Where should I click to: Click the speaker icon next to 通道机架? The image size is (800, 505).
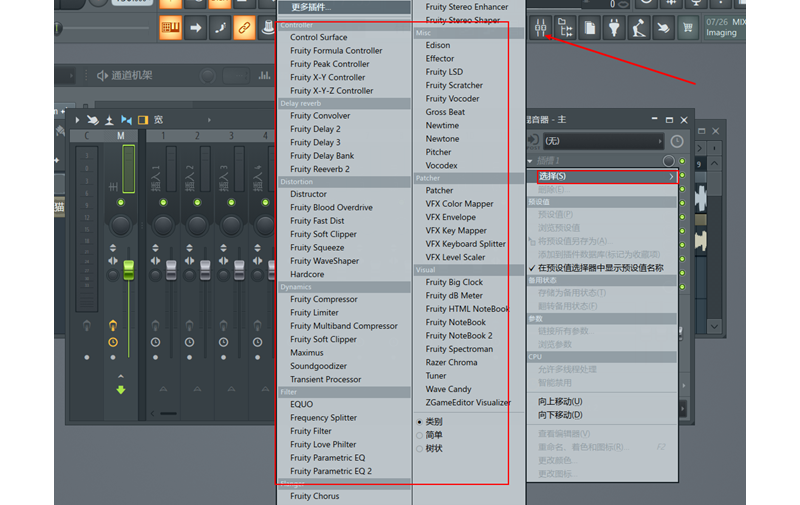(x=102, y=75)
